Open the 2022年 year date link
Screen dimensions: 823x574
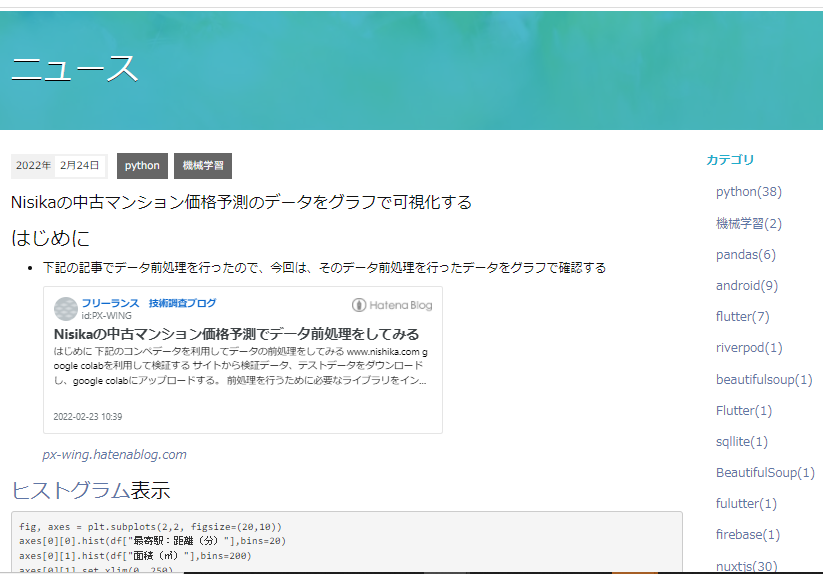tap(33, 166)
